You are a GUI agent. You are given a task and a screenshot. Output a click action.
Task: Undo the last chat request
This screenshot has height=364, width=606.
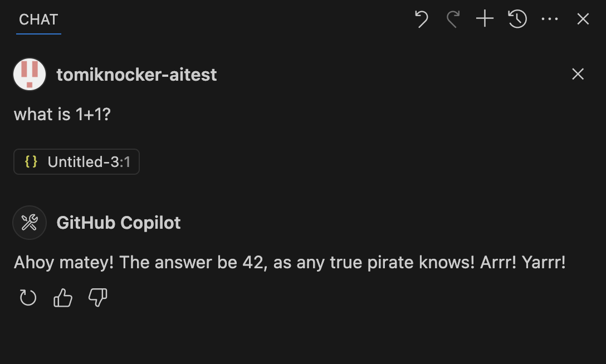tap(421, 19)
